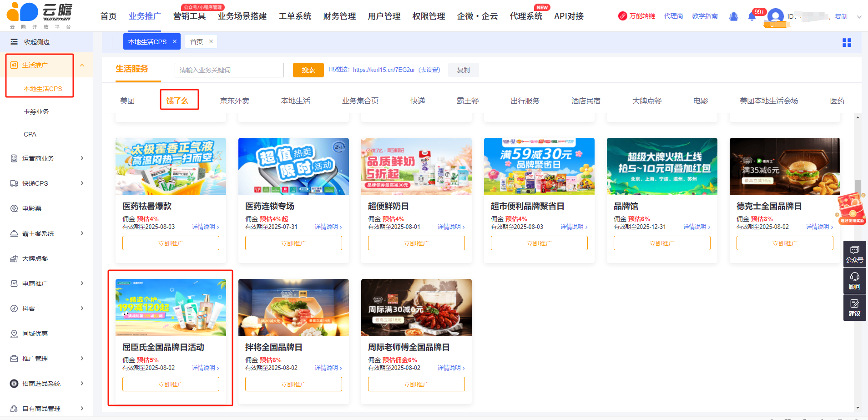Click the scrollbar down arrow at bottom right
Image resolution: width=868 pixels, height=420 pixels.
pos(858,408)
